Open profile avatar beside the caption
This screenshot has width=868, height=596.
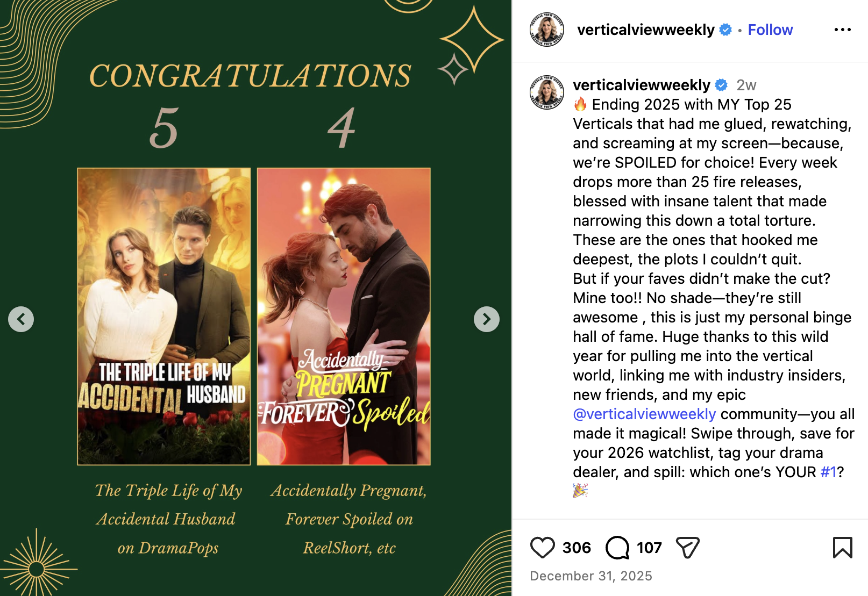click(x=547, y=92)
